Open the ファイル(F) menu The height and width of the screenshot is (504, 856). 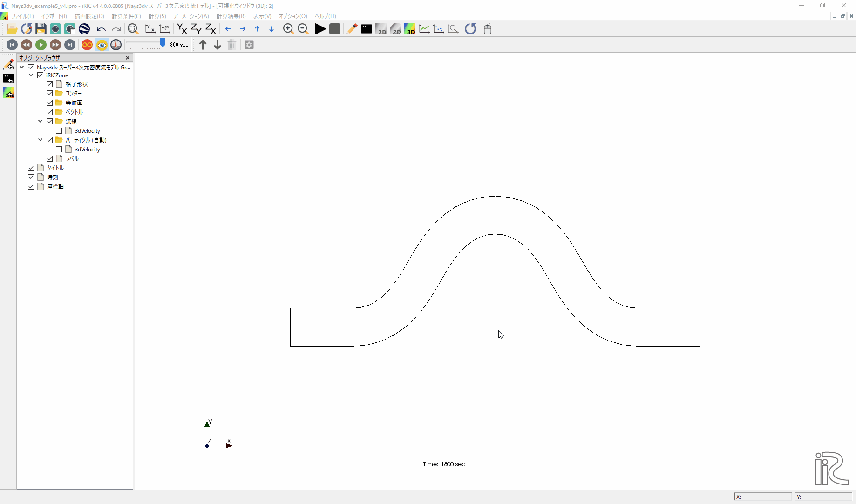22,16
